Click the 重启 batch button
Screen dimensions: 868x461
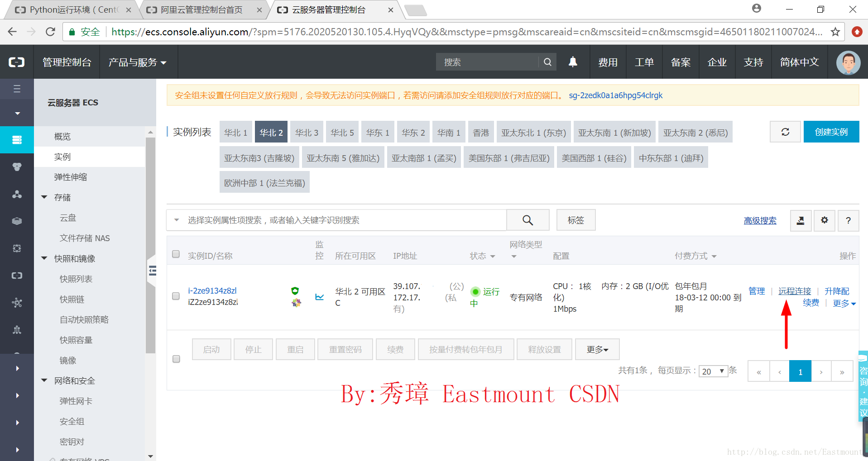295,349
